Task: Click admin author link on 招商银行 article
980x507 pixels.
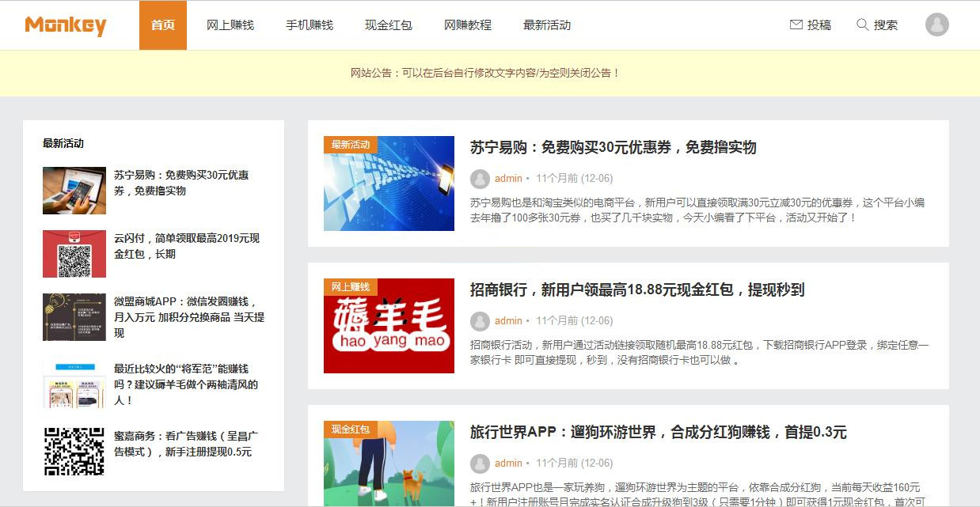Action: pos(508,321)
